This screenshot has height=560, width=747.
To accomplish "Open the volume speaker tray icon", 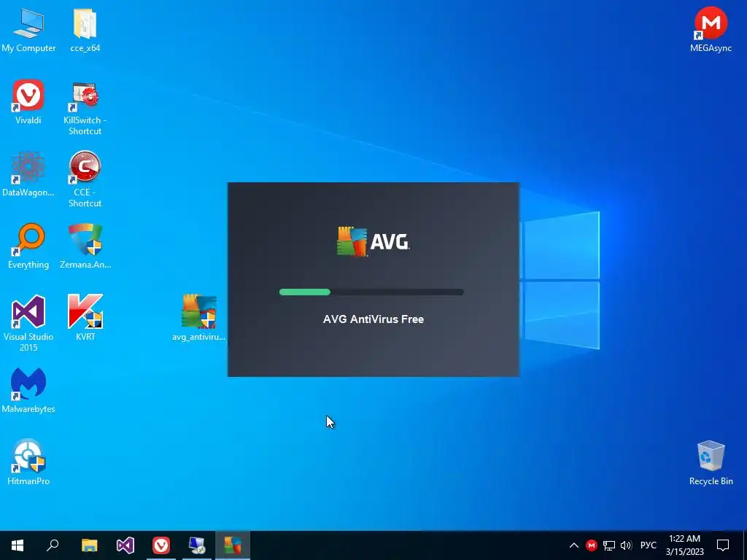I will [626, 545].
